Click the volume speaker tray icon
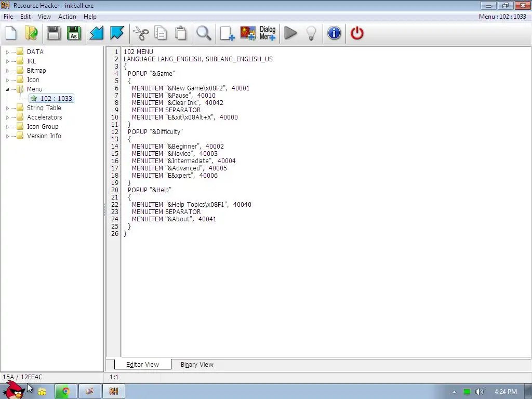 (x=479, y=392)
